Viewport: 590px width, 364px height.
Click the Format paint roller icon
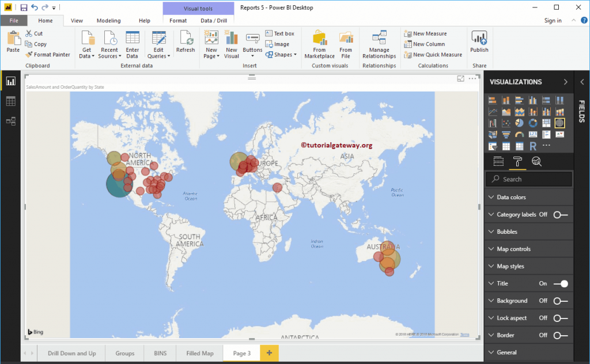[x=517, y=162]
